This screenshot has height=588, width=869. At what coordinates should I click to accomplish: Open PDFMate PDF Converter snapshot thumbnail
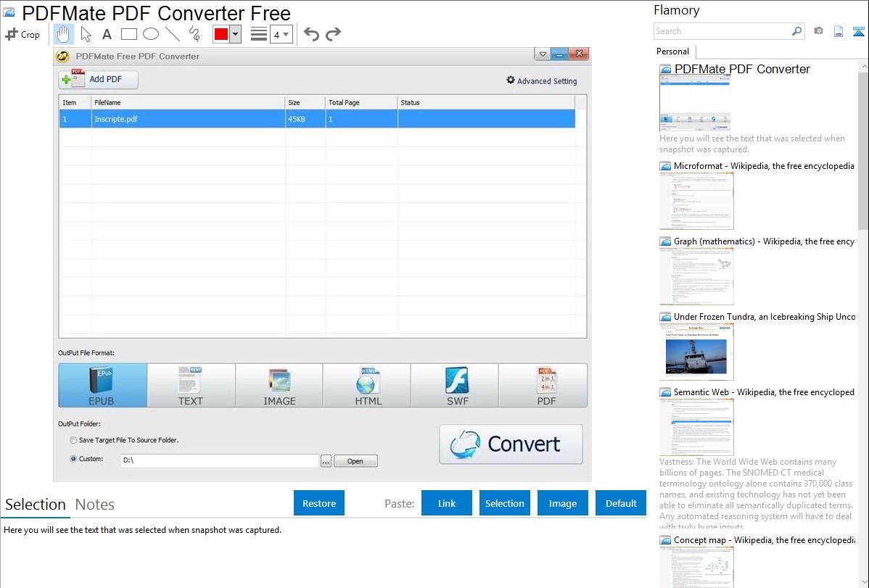[x=695, y=104]
